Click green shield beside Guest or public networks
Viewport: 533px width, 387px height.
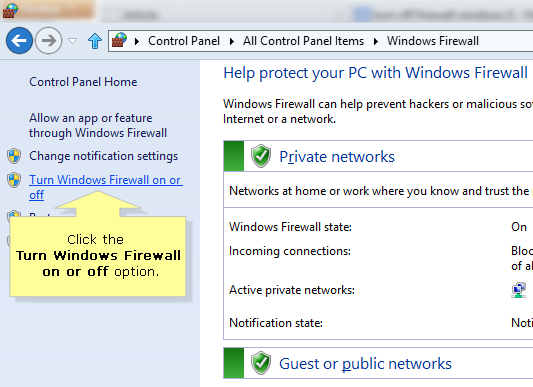(x=261, y=363)
